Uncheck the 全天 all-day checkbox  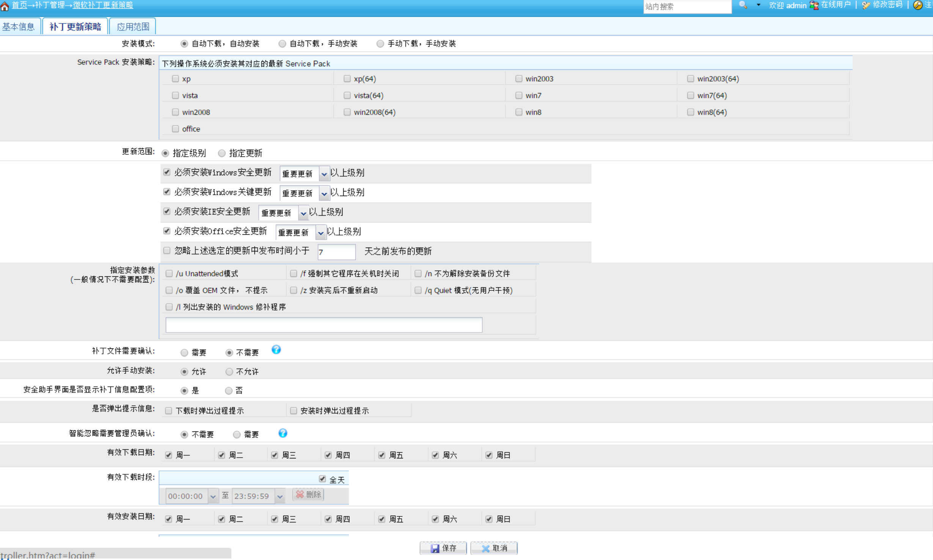pyautogui.click(x=322, y=479)
